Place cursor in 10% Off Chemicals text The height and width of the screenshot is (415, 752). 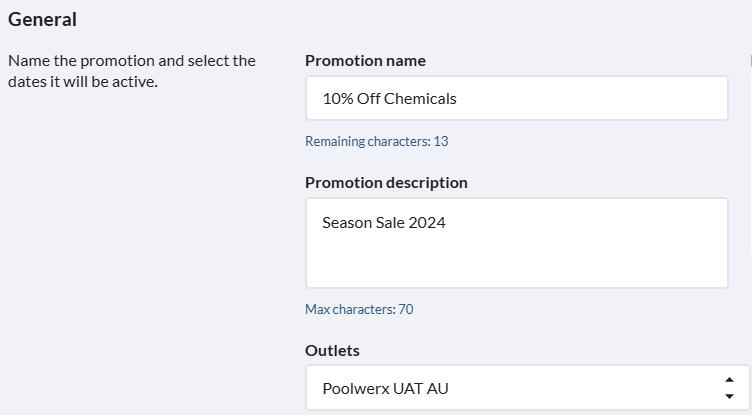tap(389, 98)
